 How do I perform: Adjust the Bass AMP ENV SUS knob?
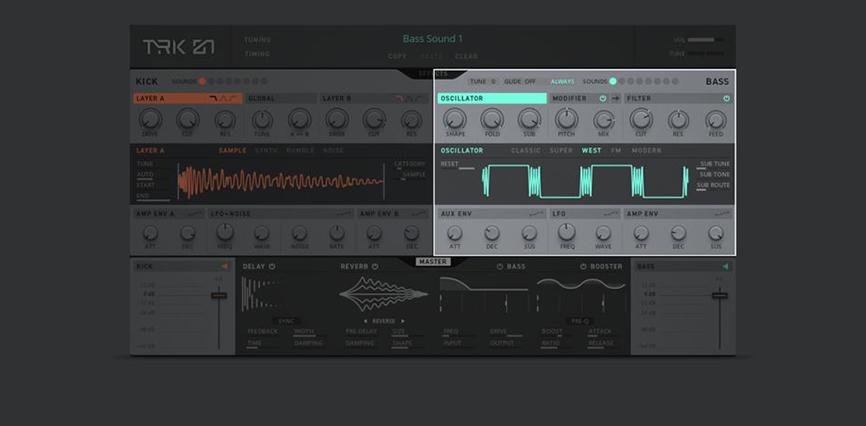click(x=716, y=233)
